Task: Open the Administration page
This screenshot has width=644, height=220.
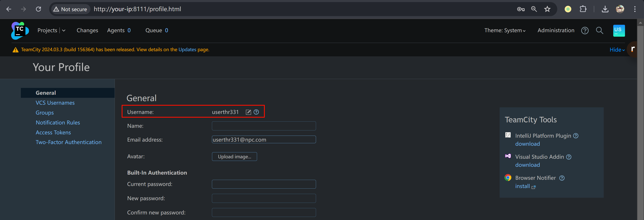Action: pos(556,31)
